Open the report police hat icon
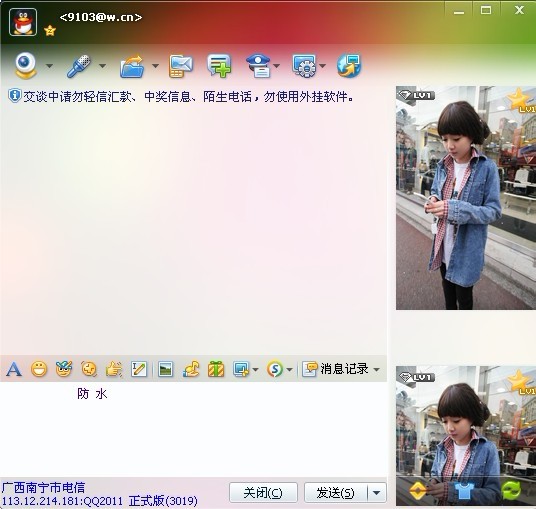Image resolution: width=536 pixels, height=509 pixels. point(258,66)
